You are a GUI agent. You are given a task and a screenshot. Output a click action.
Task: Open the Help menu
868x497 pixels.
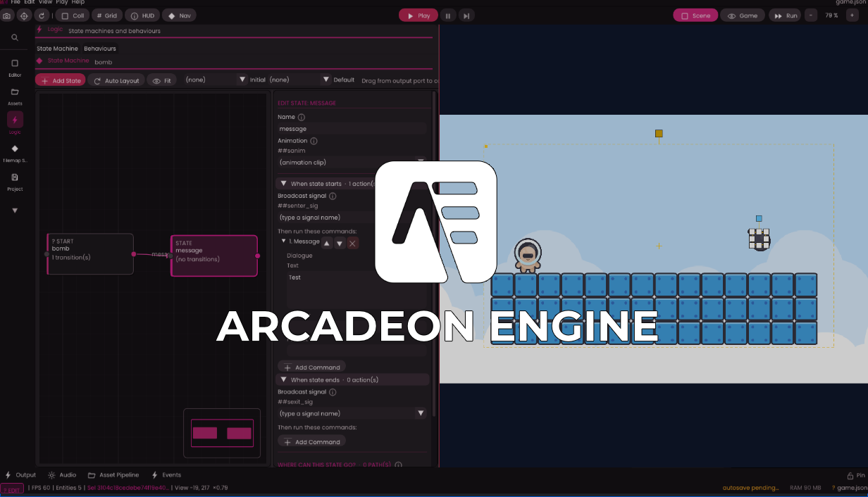pyautogui.click(x=78, y=3)
